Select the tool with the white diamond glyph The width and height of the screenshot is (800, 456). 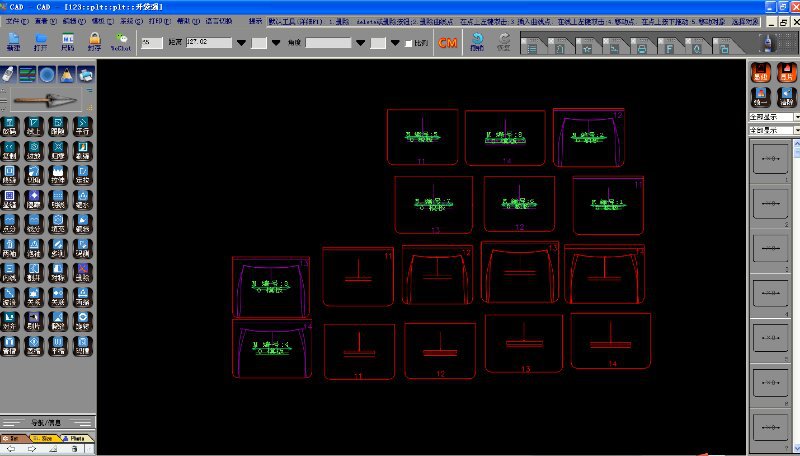[34, 199]
